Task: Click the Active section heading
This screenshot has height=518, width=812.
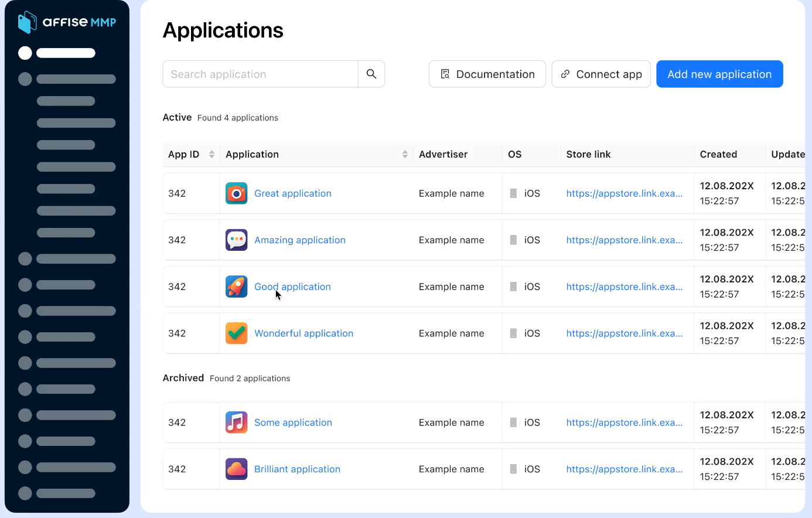Action: pyautogui.click(x=177, y=117)
